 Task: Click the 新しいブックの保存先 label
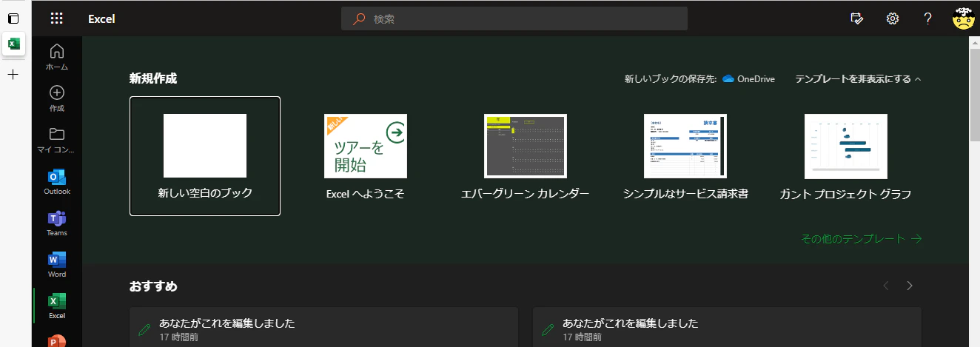click(x=671, y=78)
